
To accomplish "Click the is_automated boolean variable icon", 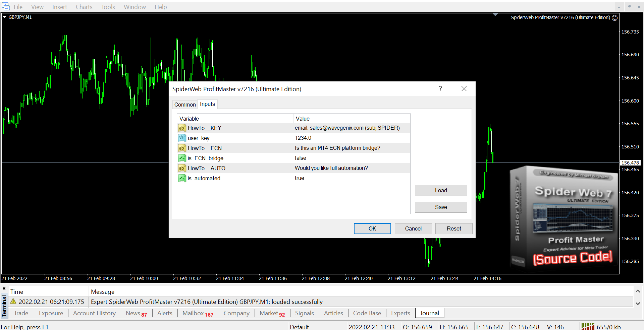I will pyautogui.click(x=182, y=178).
